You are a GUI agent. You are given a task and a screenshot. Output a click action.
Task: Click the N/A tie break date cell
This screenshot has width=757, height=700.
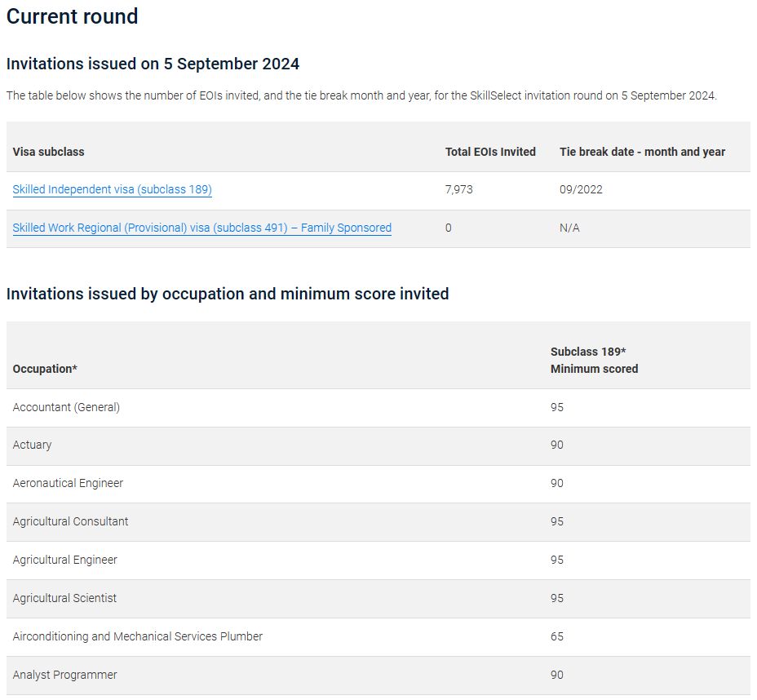coord(569,228)
